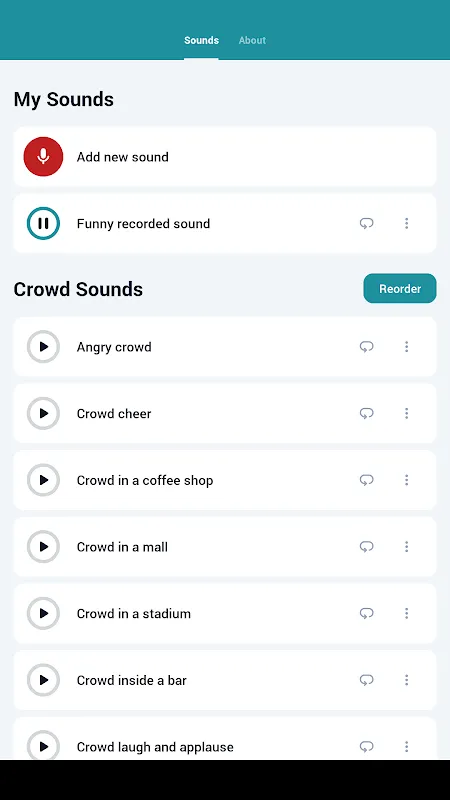Open three-dot menu for Crowd in a stadium
Screen dimensions: 450x800
407,613
